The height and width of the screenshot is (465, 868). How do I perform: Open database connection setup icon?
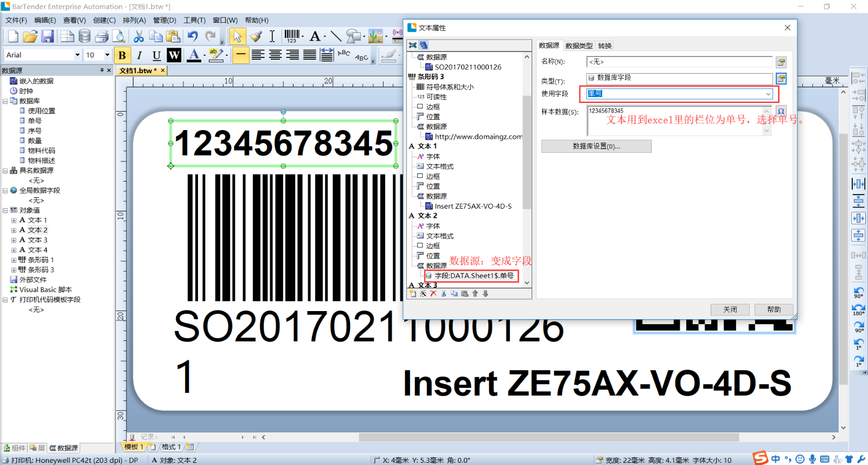[x=85, y=36]
